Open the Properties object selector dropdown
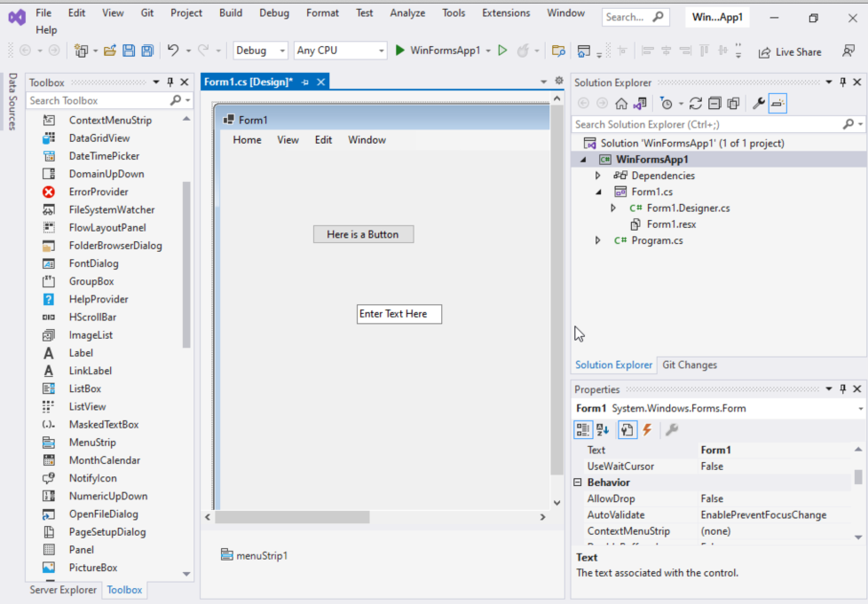 [x=860, y=409]
